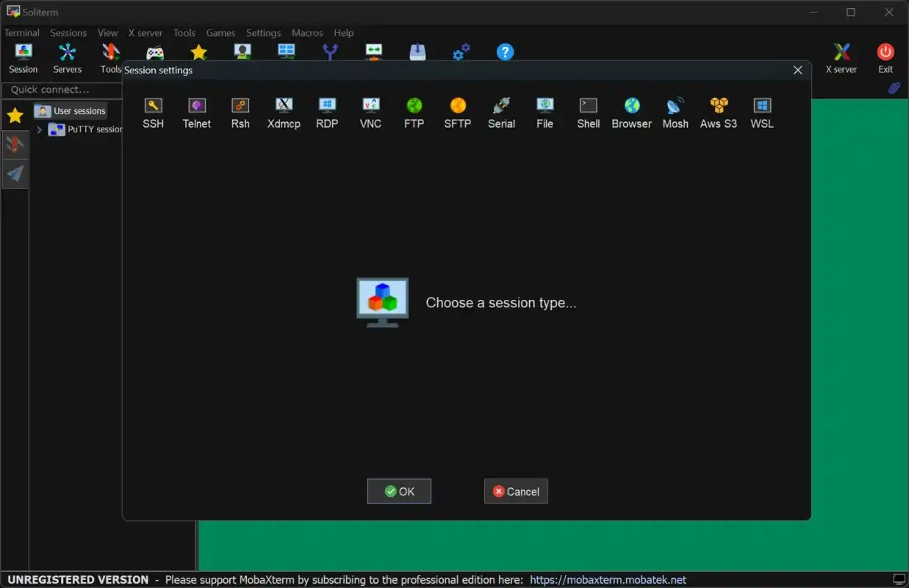The height and width of the screenshot is (588, 909).
Task: Open the Sessions menu
Action: click(68, 32)
